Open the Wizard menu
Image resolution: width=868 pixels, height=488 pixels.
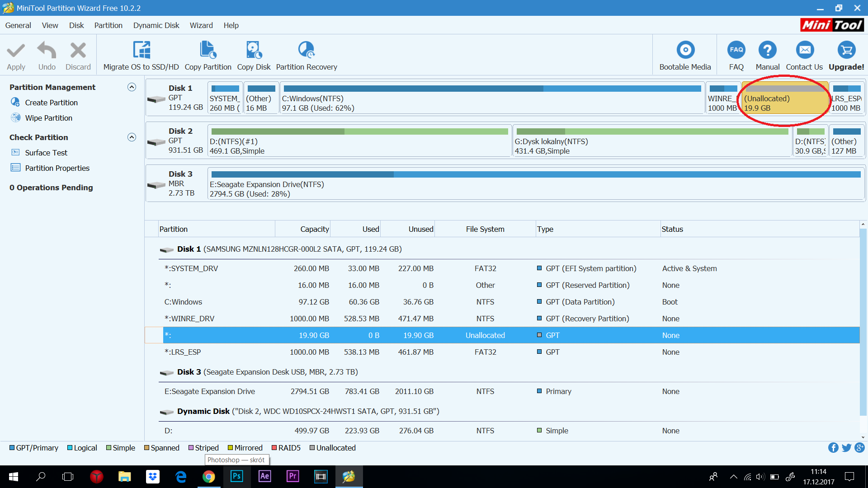click(201, 25)
